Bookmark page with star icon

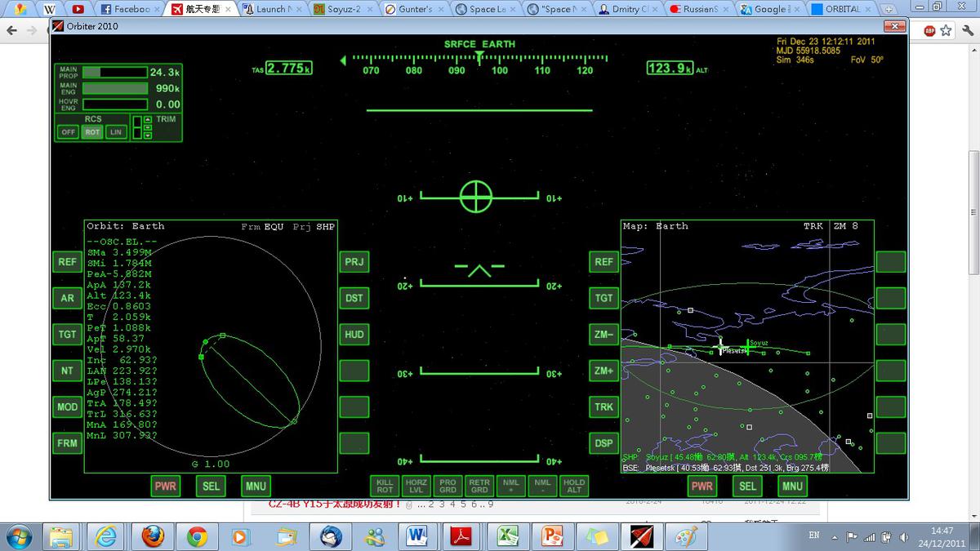946,30
